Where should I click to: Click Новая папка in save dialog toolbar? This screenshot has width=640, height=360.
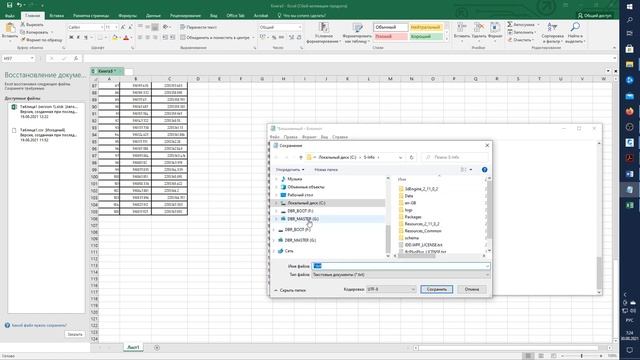coord(326,169)
